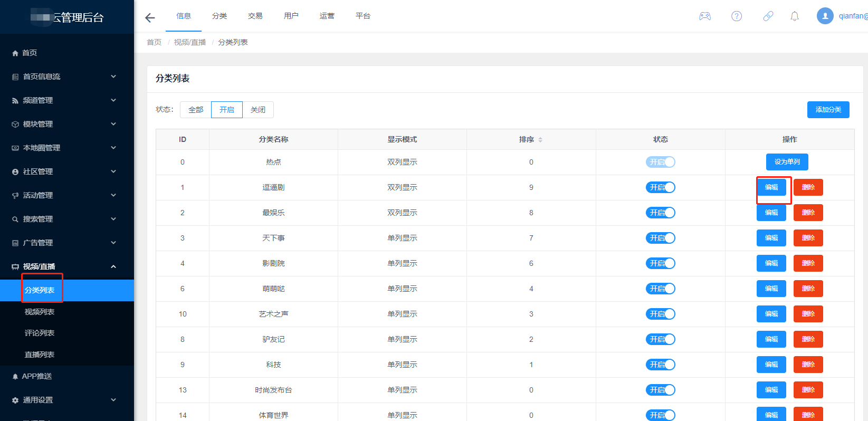Filter status by 关闭

coord(258,110)
